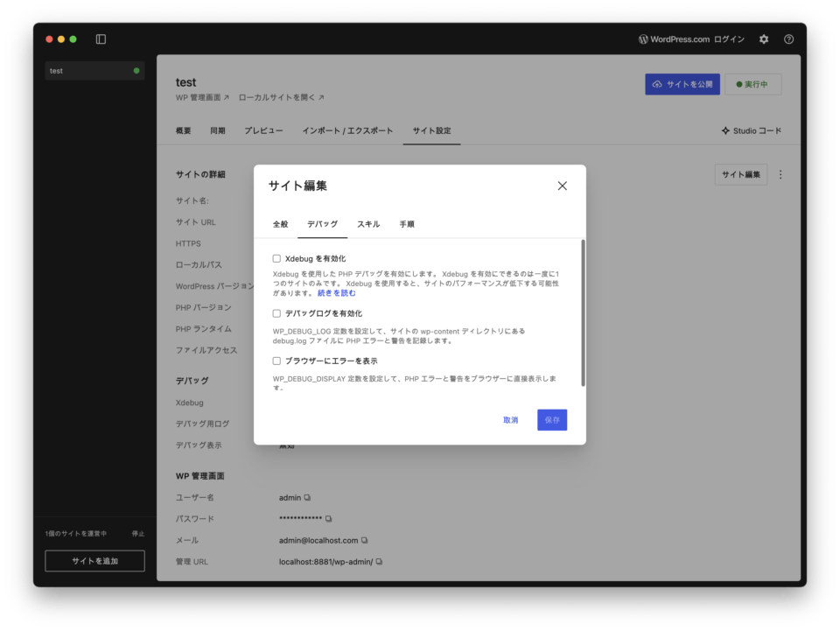Open the help question mark icon

788,39
